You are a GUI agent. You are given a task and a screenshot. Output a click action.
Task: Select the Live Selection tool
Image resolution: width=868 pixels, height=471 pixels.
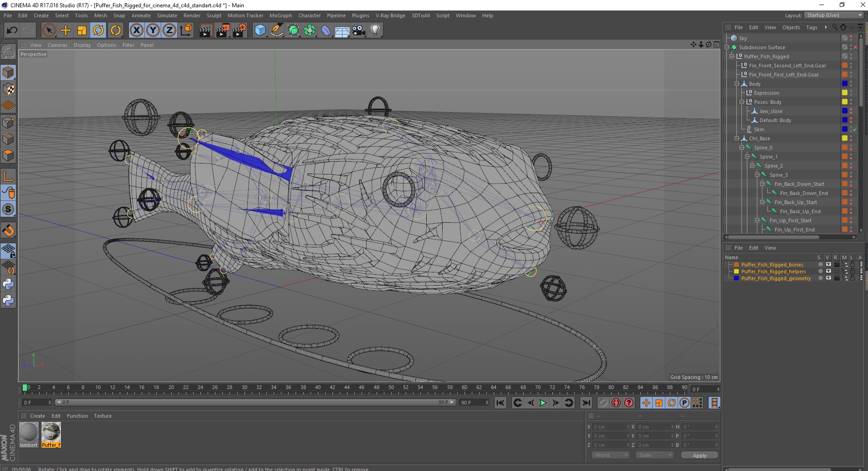[49, 31]
